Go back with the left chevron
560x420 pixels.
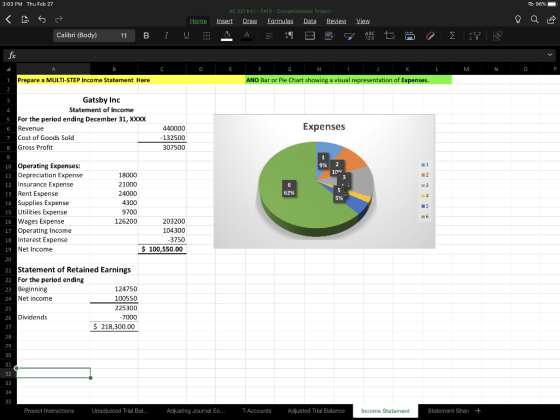[x=8, y=19]
